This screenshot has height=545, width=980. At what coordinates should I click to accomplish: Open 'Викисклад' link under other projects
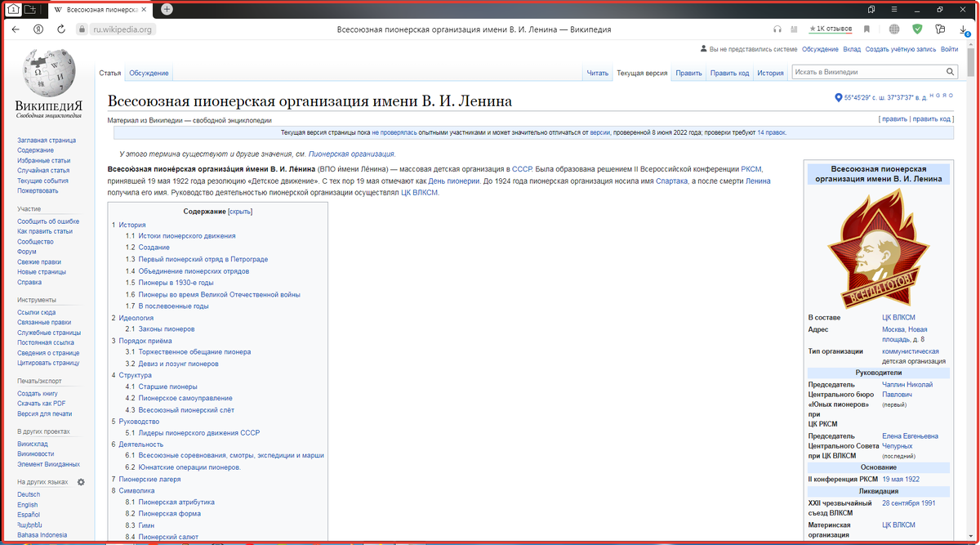[x=33, y=444]
